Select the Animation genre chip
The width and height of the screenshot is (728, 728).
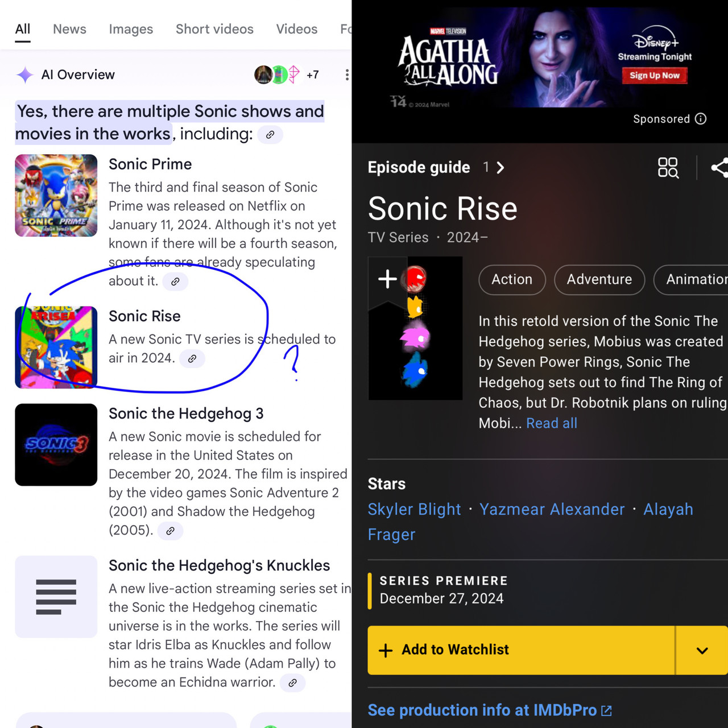[691, 280]
